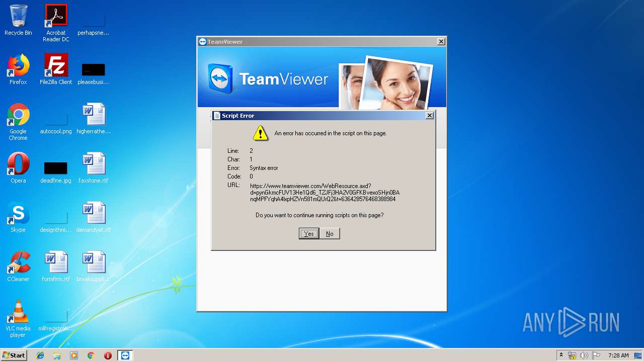This screenshot has width=644, height=362.
Task: Click Yes to continue running scripts
Action: tap(309, 233)
